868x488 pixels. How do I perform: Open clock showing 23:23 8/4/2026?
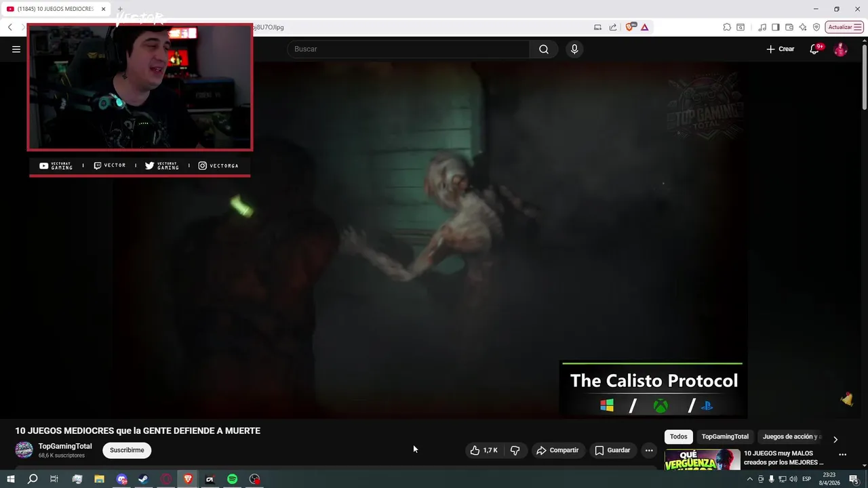[x=831, y=479]
